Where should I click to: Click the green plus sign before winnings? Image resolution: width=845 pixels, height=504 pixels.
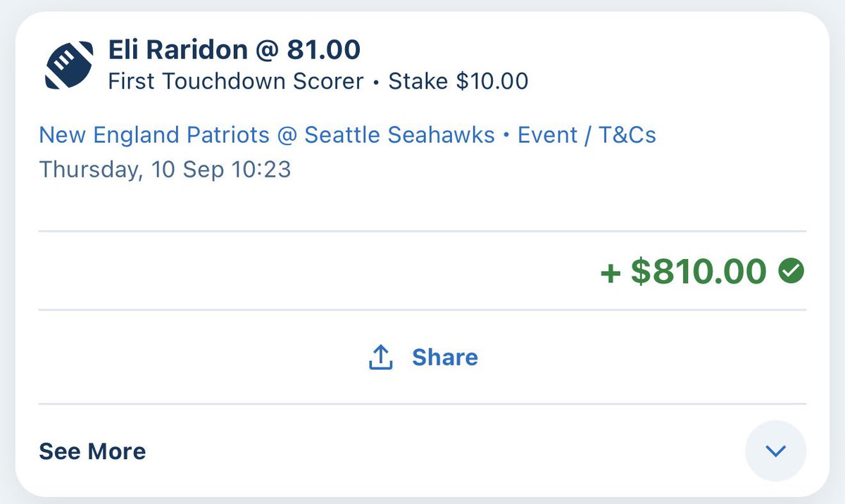(x=609, y=272)
